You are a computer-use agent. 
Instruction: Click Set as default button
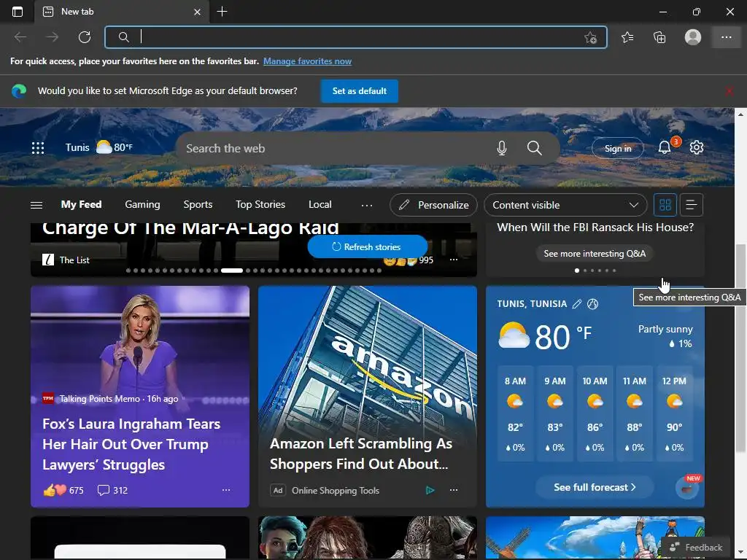[x=359, y=91]
